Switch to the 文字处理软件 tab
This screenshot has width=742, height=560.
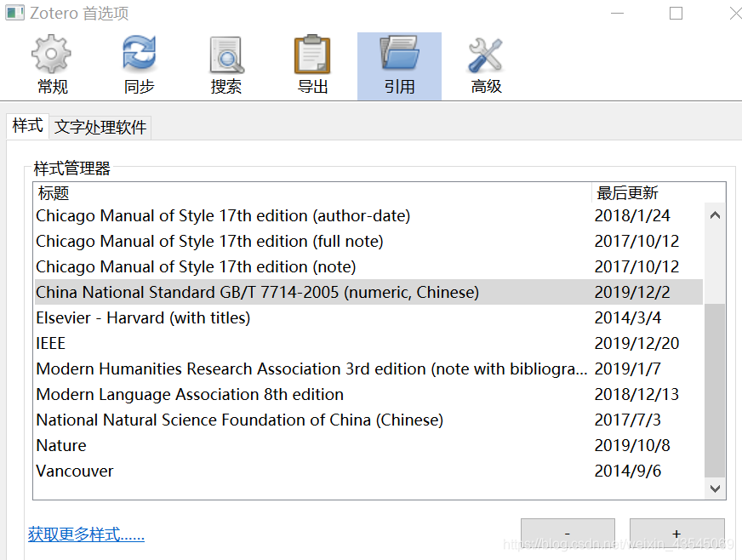pyautogui.click(x=100, y=128)
